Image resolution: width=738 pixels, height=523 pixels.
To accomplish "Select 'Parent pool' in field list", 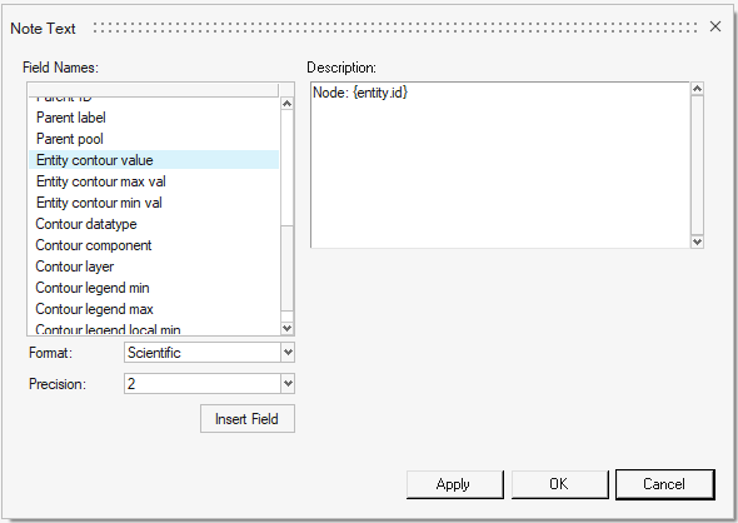I will tap(70, 139).
